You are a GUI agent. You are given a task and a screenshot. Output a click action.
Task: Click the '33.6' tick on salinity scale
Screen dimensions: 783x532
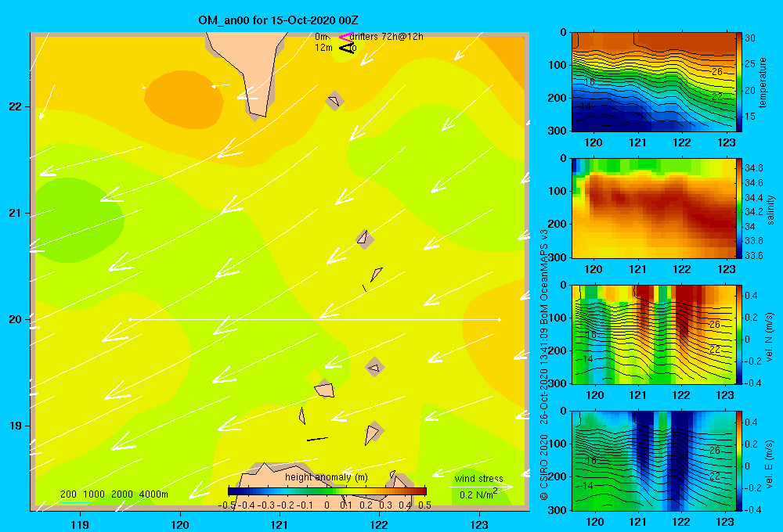[x=754, y=256]
